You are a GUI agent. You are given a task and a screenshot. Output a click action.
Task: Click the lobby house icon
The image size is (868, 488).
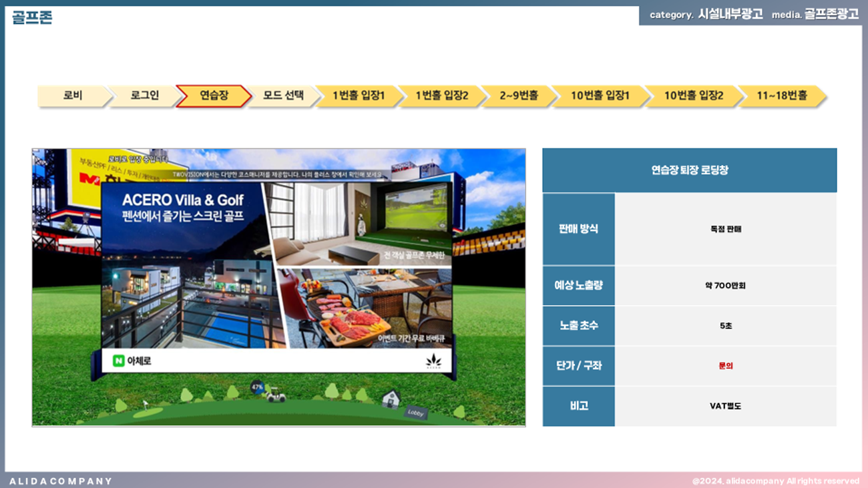(391, 399)
